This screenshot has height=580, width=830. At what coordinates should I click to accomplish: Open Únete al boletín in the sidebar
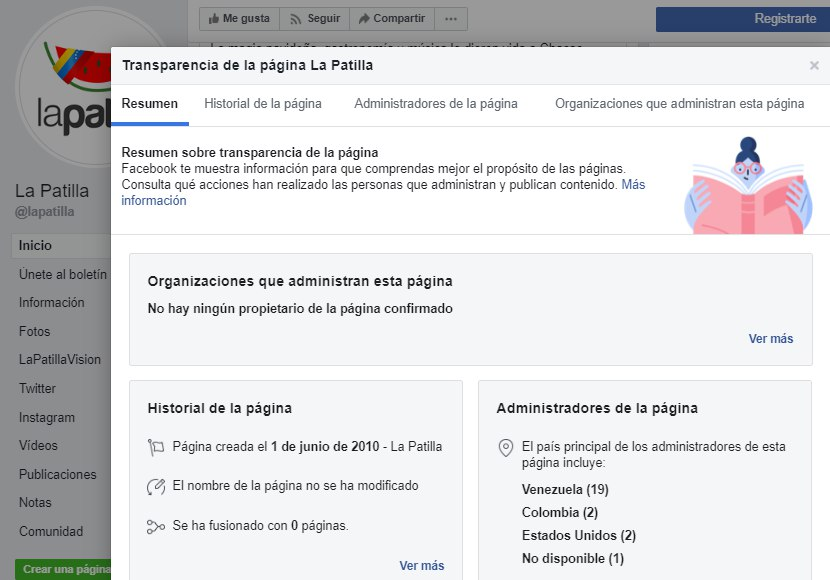coord(63,275)
